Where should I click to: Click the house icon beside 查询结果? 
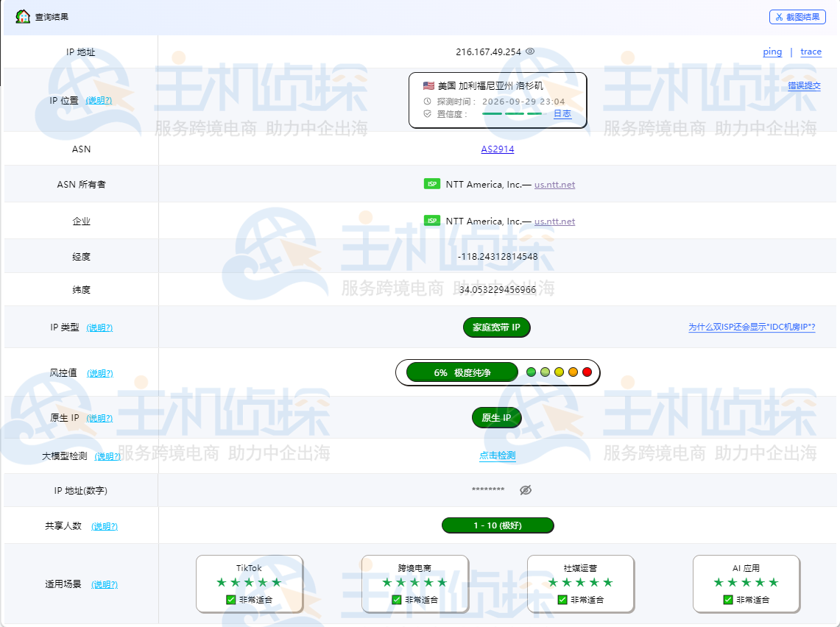click(x=23, y=17)
